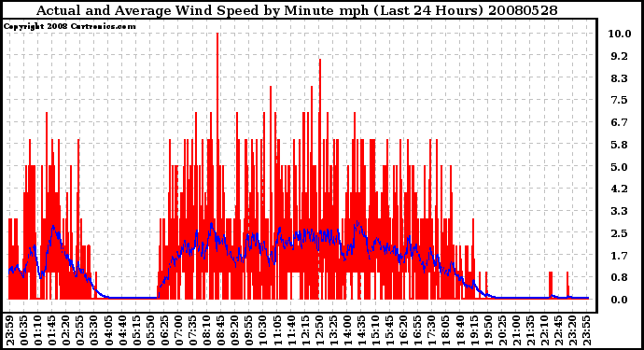Click the 23:20 time axis label
644x350 pixels.
click(x=572, y=330)
